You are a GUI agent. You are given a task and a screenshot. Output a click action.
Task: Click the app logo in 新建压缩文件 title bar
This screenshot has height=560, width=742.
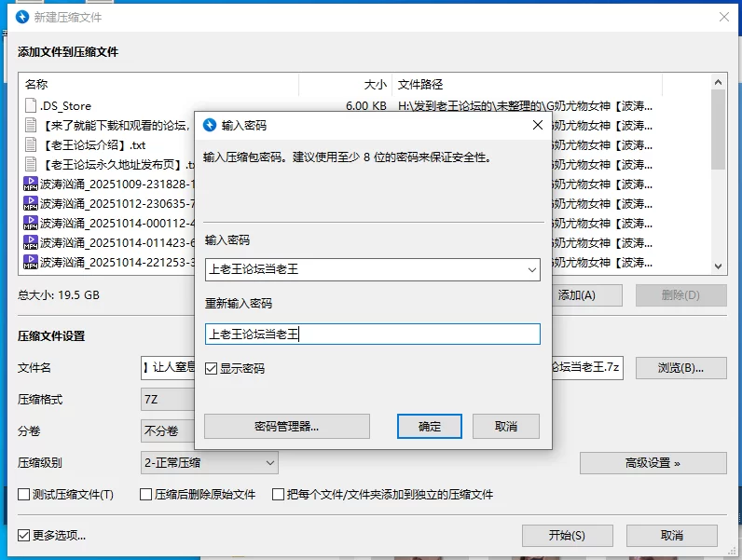[x=22, y=17]
